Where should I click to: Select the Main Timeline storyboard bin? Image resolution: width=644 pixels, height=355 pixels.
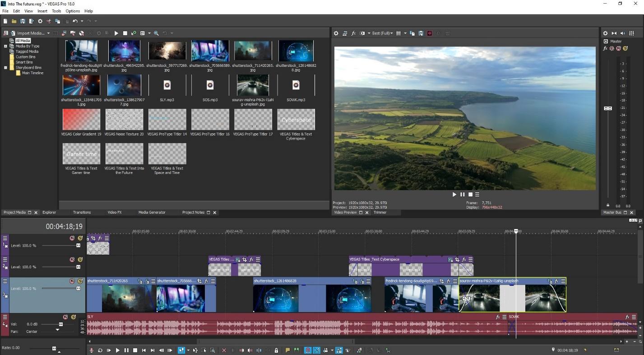point(32,73)
